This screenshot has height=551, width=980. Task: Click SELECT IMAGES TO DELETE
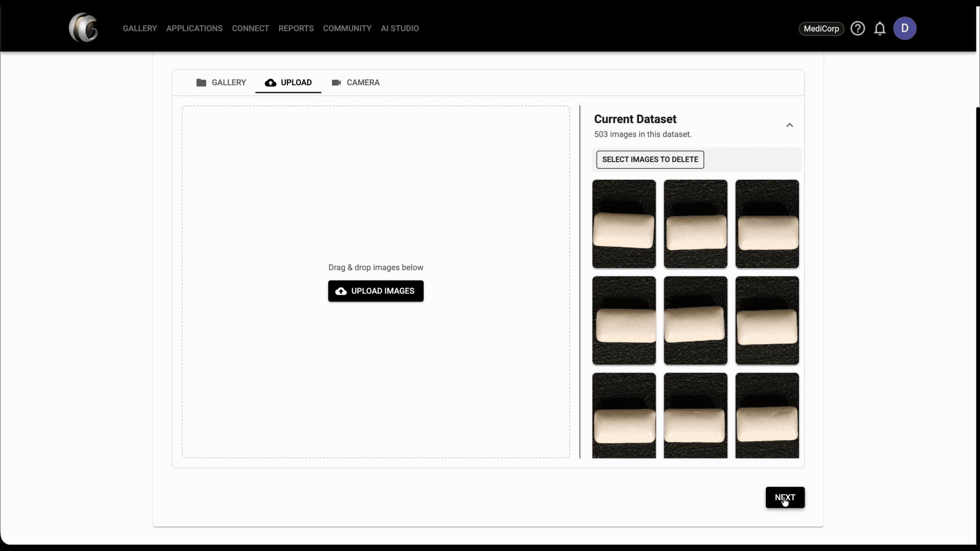coord(650,159)
